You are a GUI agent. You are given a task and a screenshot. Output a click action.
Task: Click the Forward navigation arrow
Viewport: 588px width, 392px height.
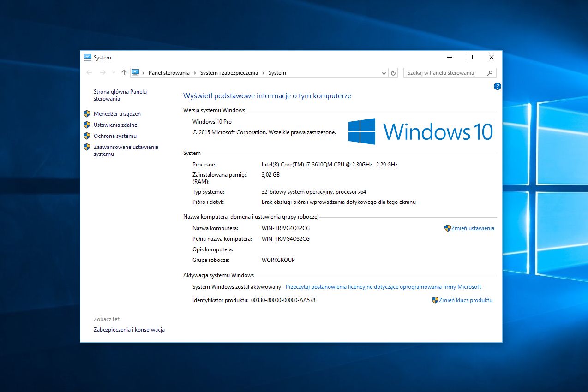point(103,72)
